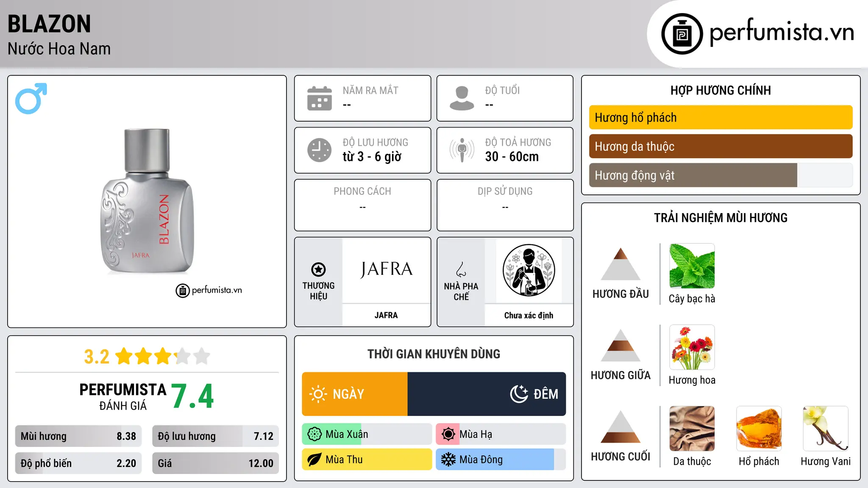Click the snowflake icon for Mùa Đông
868x488 pixels.
pyautogui.click(x=448, y=460)
